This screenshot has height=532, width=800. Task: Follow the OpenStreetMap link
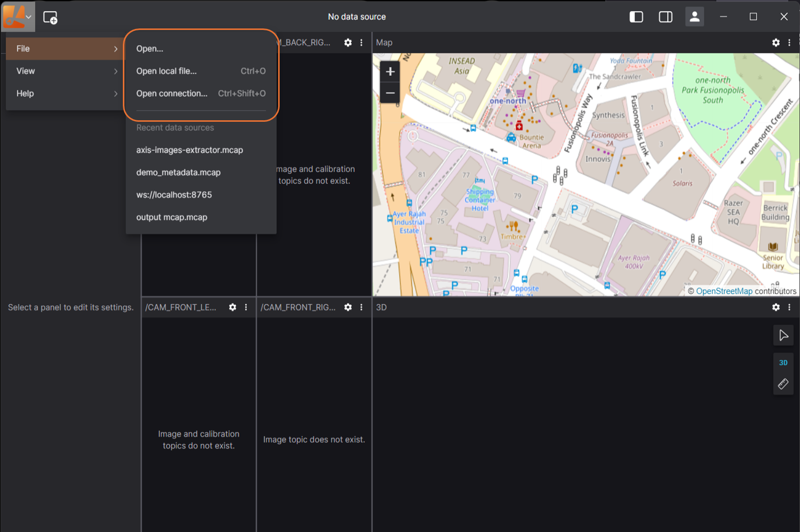[724, 291]
